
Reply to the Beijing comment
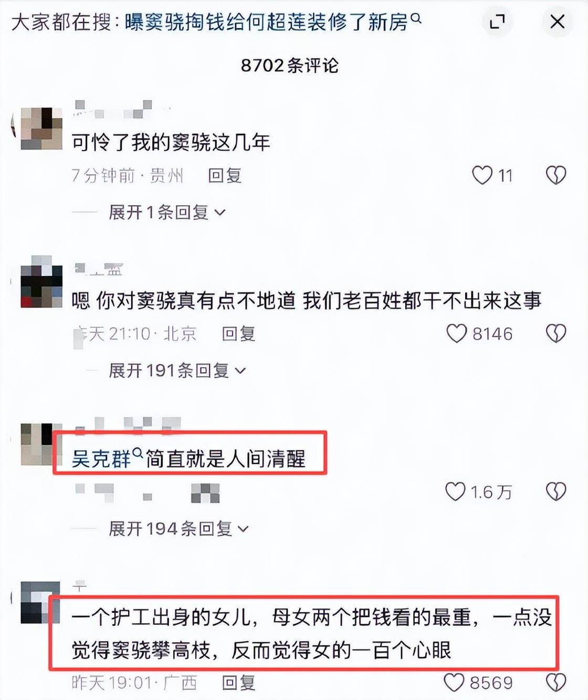238,333
